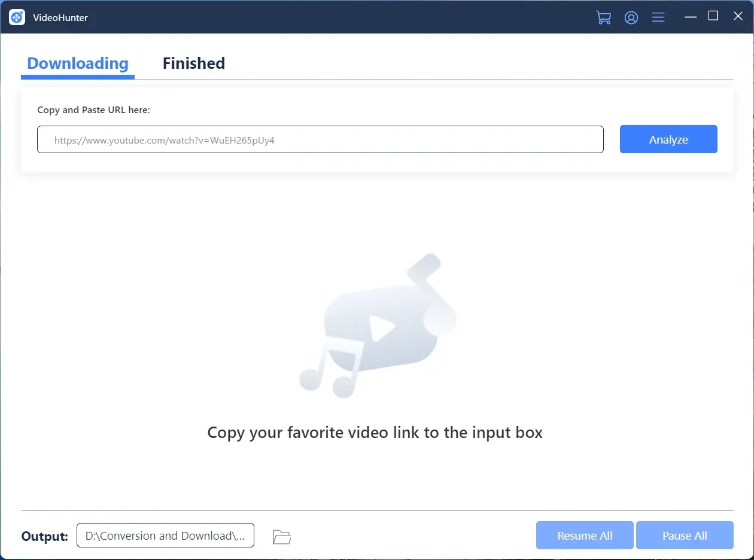Close the VideoHunter window
Image resolution: width=754 pixels, height=560 pixels.
point(738,16)
